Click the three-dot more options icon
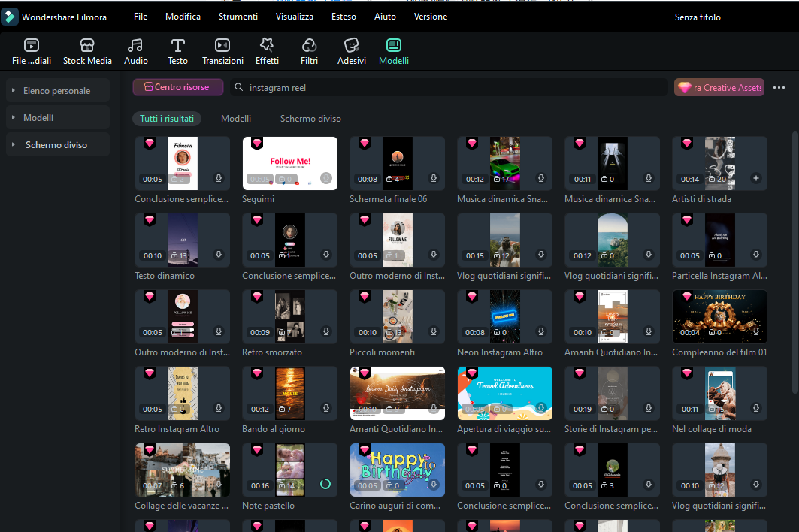This screenshot has height=532, width=799. click(779, 87)
